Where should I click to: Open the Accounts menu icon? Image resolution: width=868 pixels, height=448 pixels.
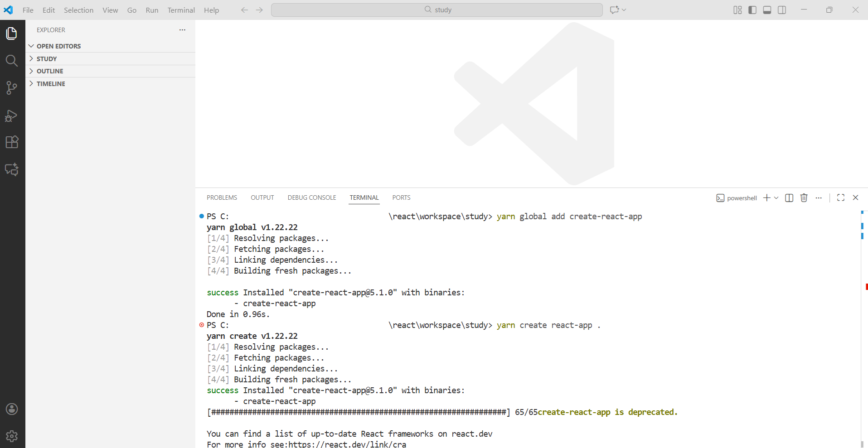[12, 409]
